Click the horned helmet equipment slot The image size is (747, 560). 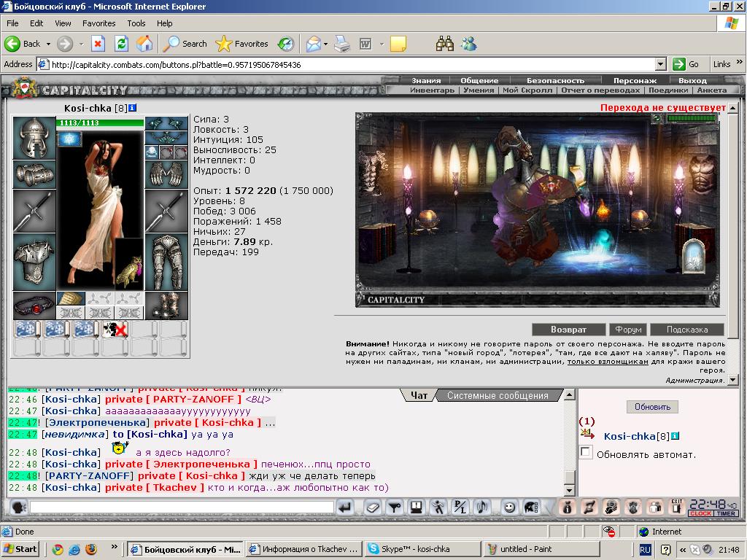coord(34,138)
